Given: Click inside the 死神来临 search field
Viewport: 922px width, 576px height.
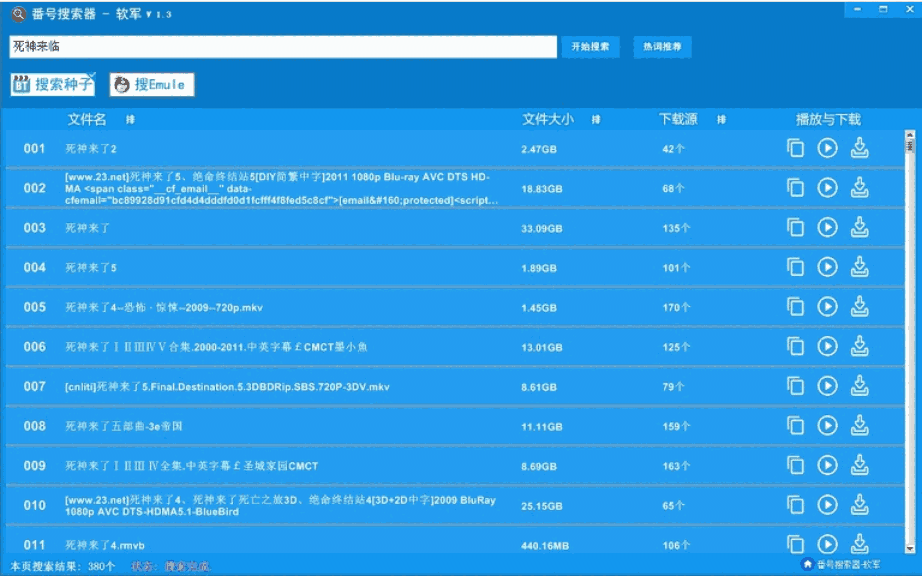Looking at the screenshot, I should pyautogui.click(x=280, y=46).
